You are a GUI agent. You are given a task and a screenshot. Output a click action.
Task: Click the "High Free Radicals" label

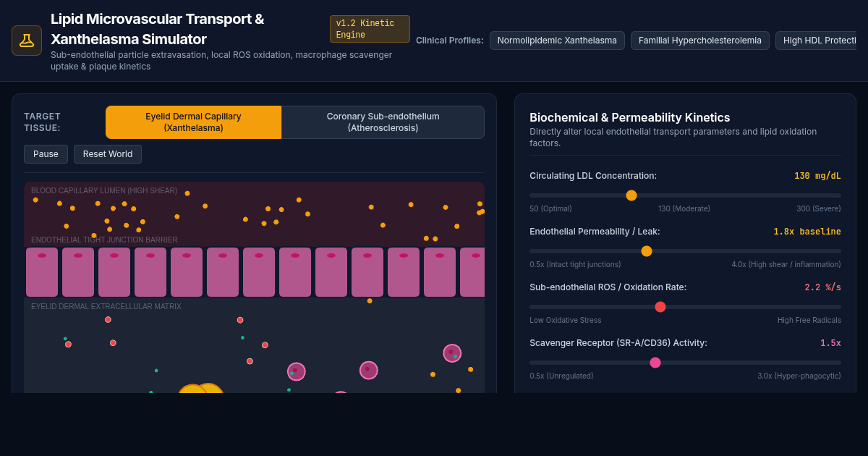809,320
